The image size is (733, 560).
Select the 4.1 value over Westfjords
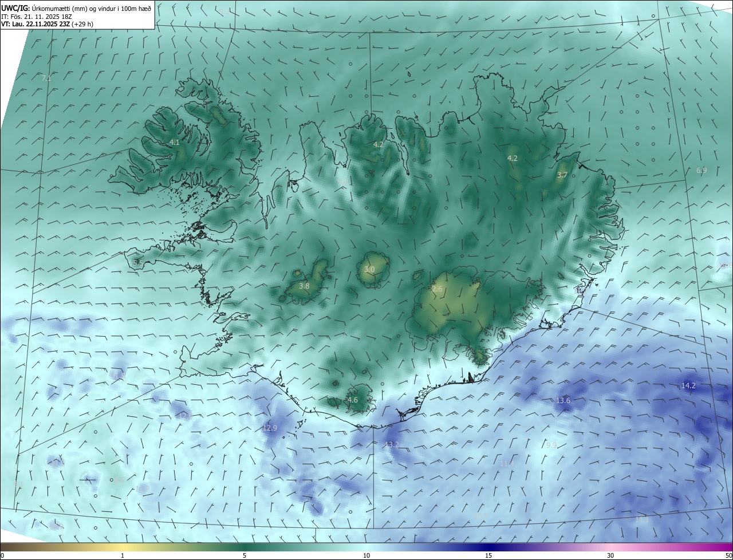[175, 143]
